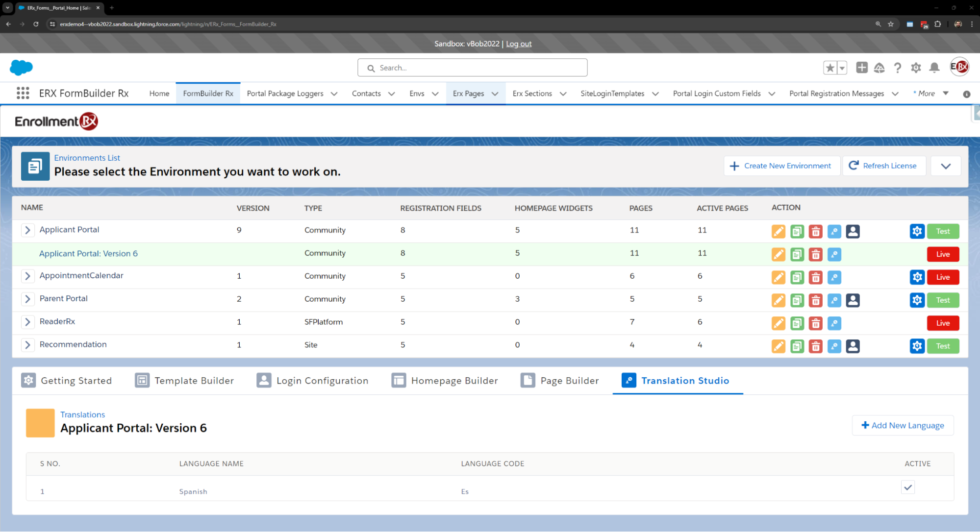The width and height of the screenshot is (980, 532).
Task: Switch to the Page Builder tab
Action: (560, 381)
